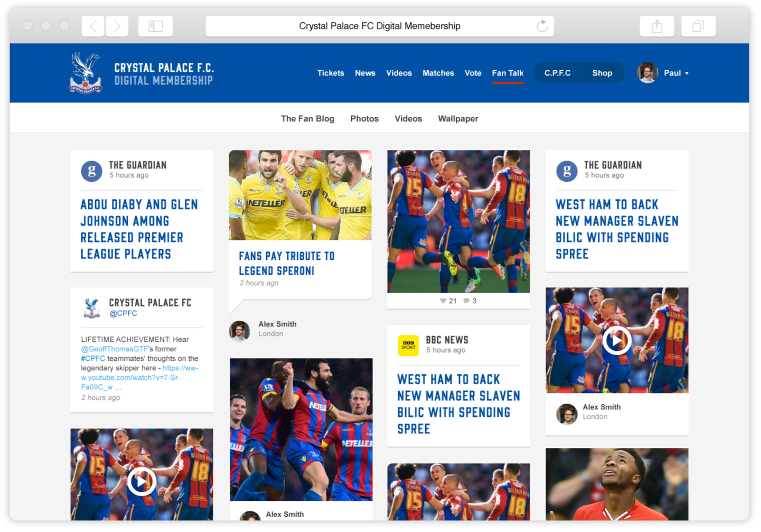Click the @GeoffThomasGTF mention in the tweet
This screenshot has width=761, height=532.
(x=115, y=349)
